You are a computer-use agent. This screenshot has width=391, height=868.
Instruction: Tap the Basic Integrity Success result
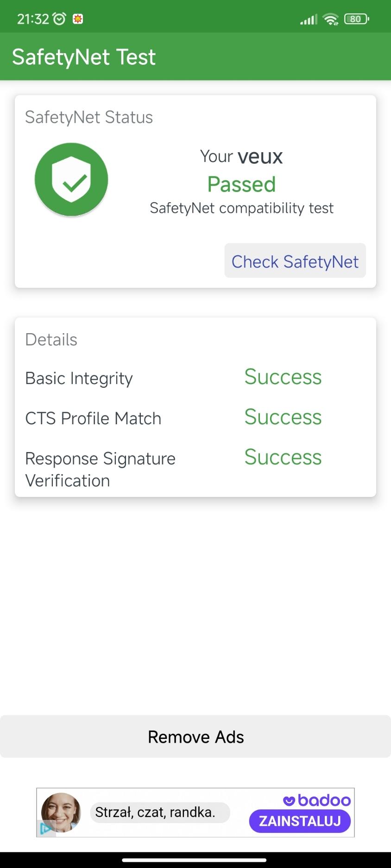coord(283,377)
